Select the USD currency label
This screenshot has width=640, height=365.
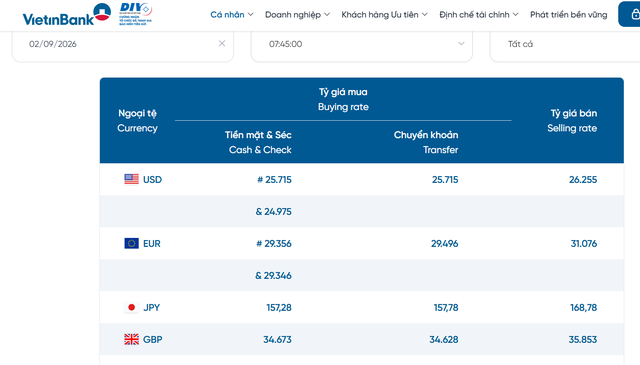pos(152,180)
